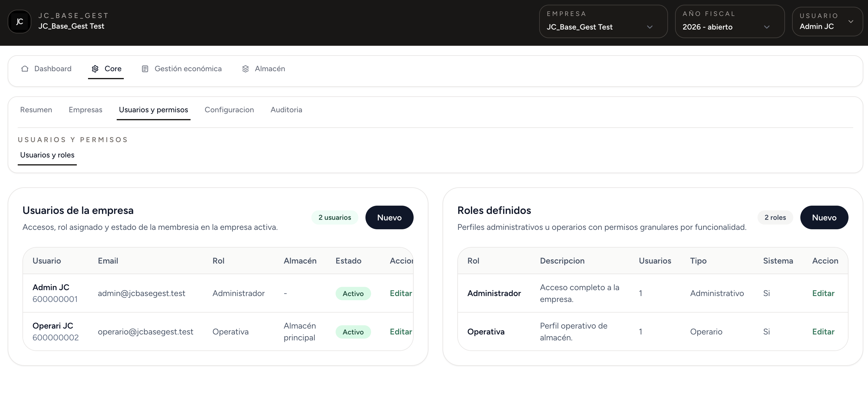Click the Usuario menu chevron arrow
Viewport: 868px width, 416px height.
pos(851,22)
